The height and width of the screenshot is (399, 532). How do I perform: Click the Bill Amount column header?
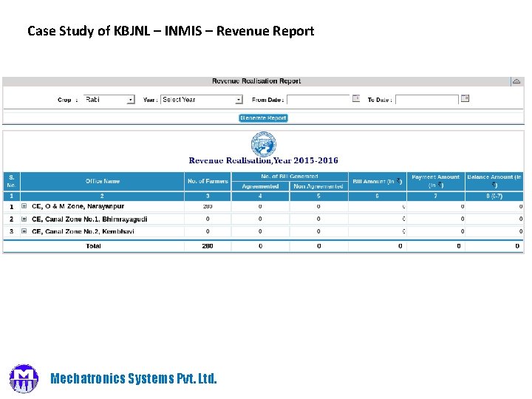point(378,181)
